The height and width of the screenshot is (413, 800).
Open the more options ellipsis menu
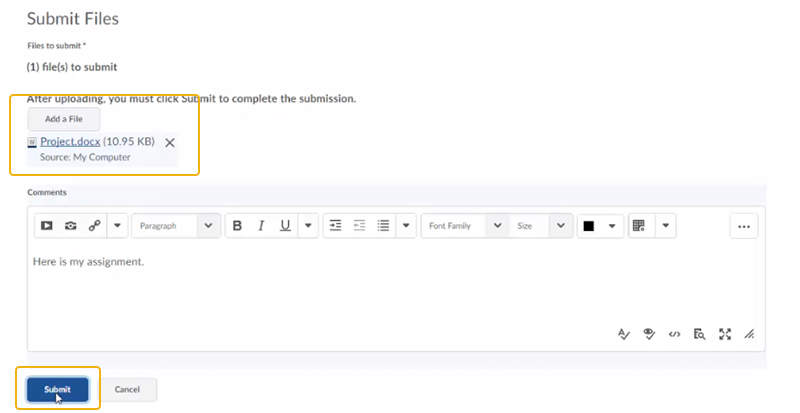[x=743, y=226]
